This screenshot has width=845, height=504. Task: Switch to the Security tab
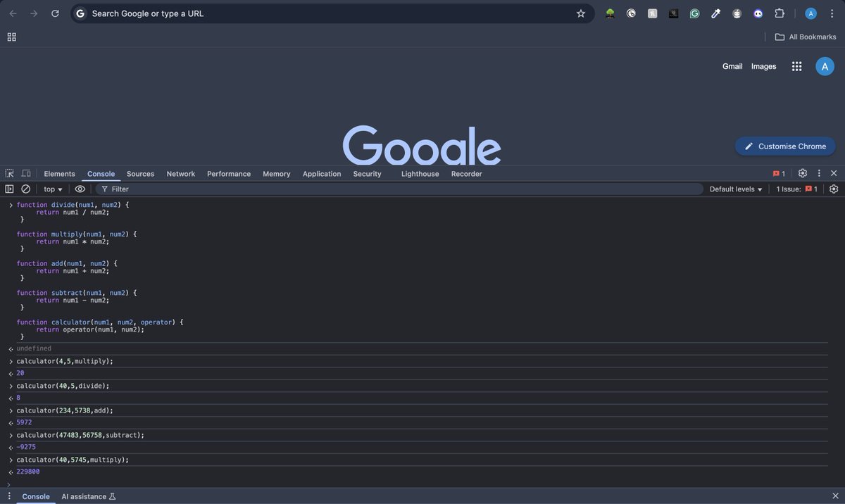pos(367,174)
